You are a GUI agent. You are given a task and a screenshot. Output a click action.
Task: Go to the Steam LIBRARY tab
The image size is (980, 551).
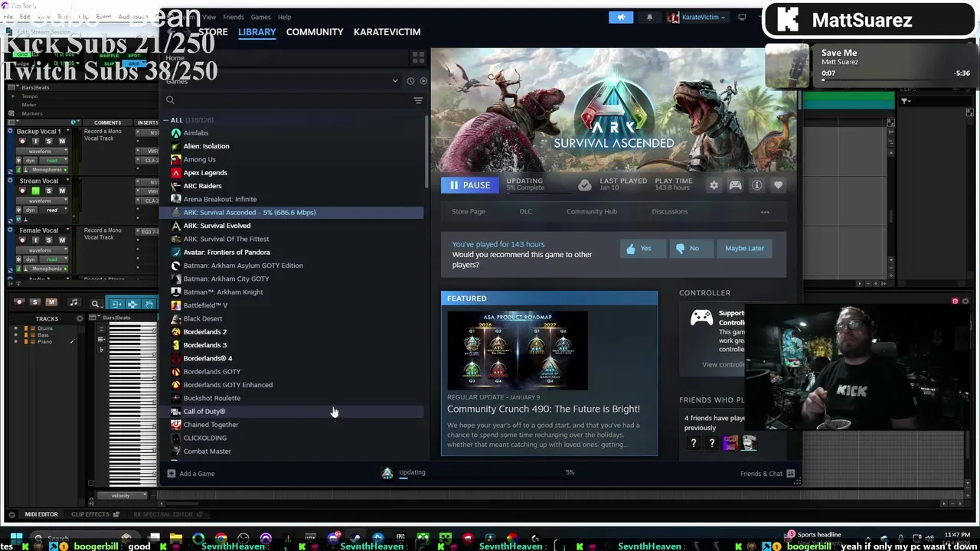256,32
